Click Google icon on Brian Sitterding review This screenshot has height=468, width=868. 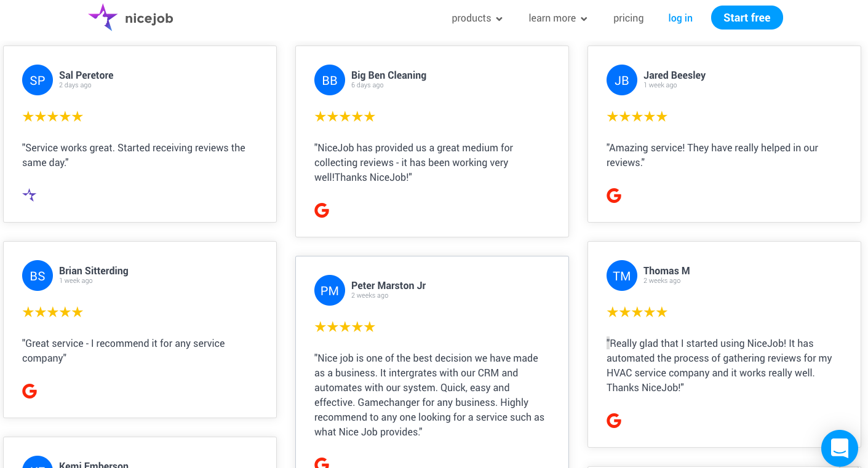30,391
